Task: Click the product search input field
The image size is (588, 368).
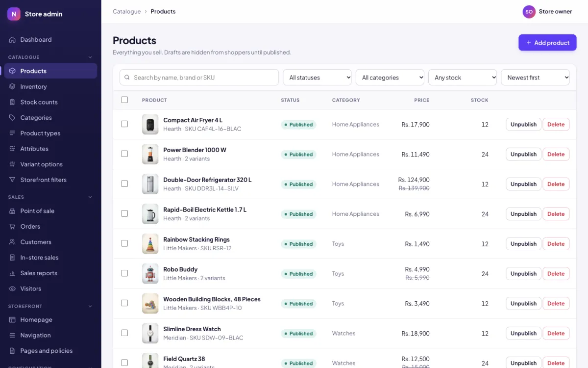Action: click(x=199, y=78)
